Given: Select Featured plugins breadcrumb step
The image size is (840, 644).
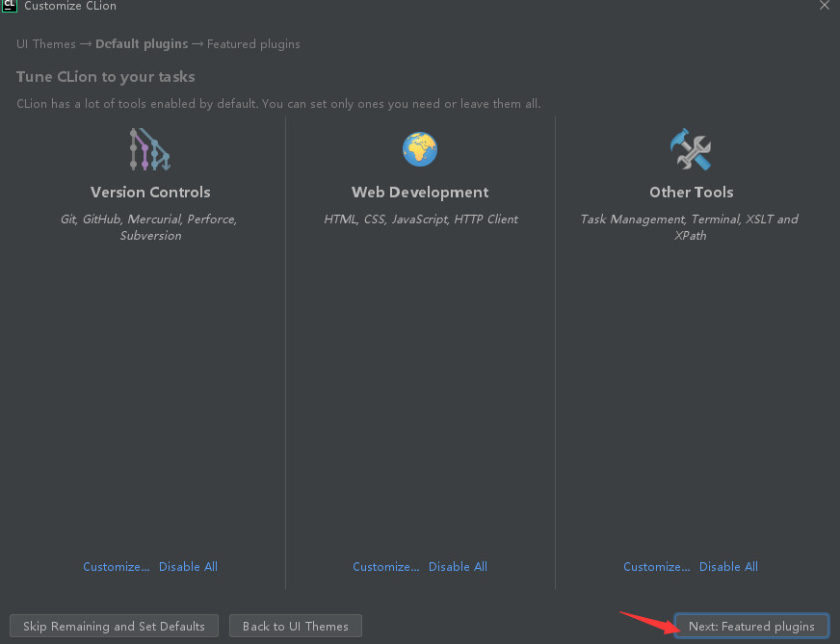Looking at the screenshot, I should [x=253, y=44].
